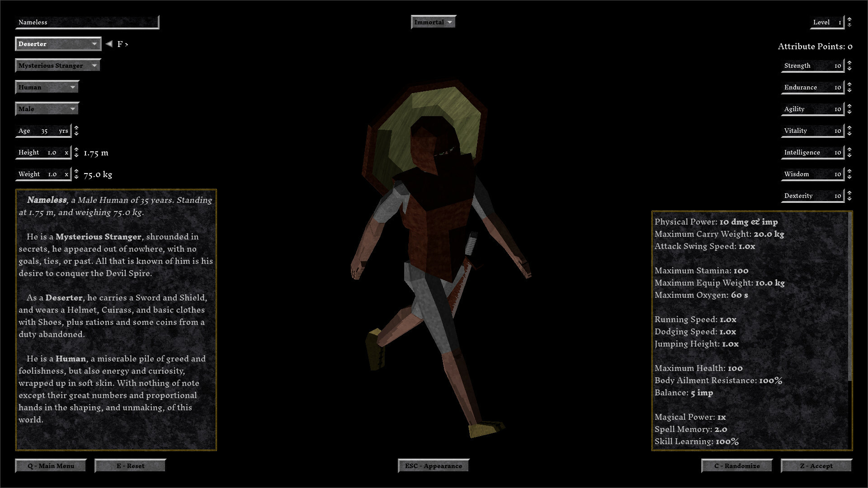
Task: Open the Deserter class dropdown
Action: pyautogui.click(x=58, y=44)
